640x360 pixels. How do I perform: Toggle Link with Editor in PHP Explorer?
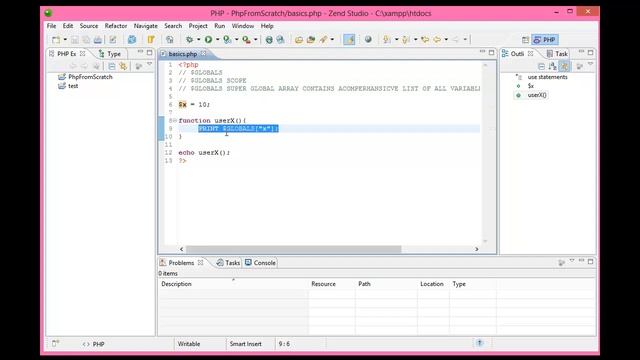[x=123, y=66]
